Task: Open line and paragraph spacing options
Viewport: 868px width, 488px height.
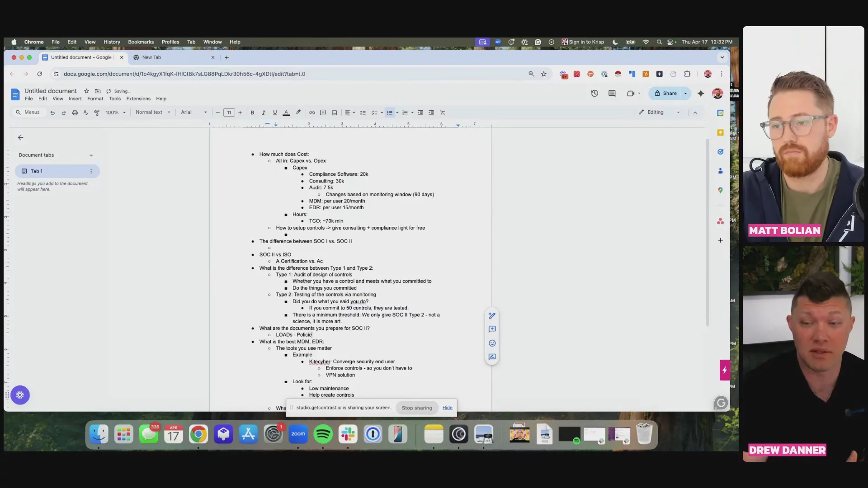Action: 363,113
